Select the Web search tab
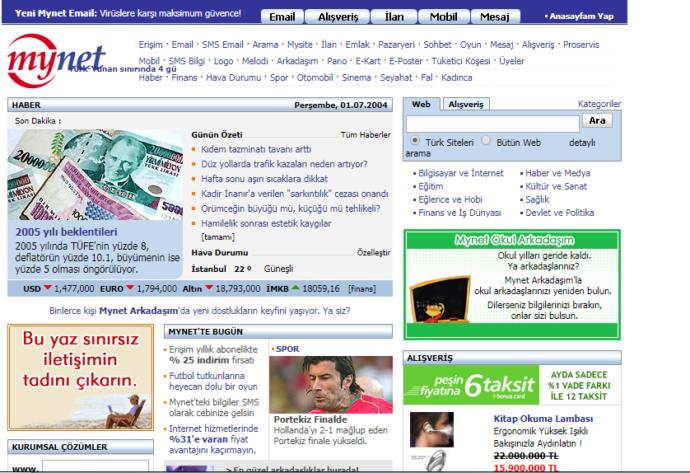This screenshot has width=690, height=473. tap(421, 104)
